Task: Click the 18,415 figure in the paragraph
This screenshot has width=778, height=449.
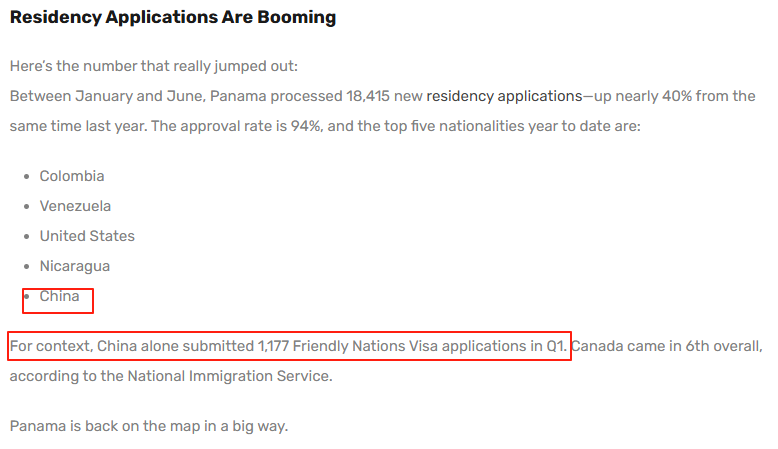Action: point(368,96)
